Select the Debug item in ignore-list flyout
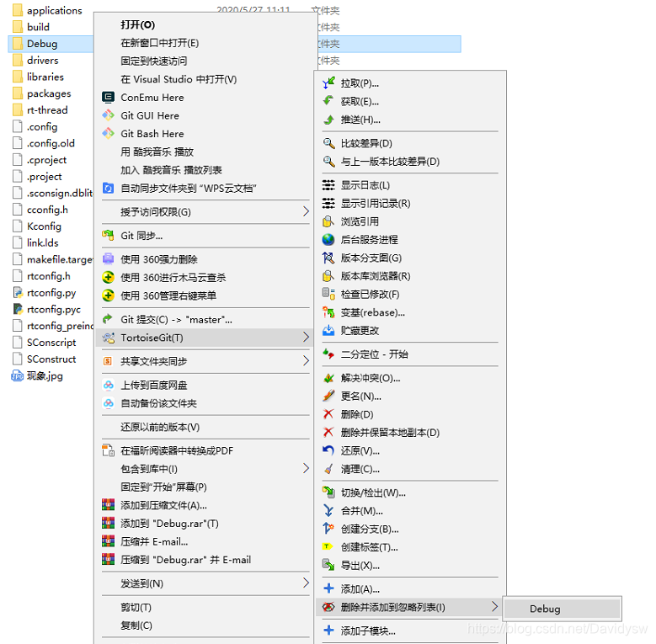This screenshot has width=656, height=644. [x=562, y=609]
